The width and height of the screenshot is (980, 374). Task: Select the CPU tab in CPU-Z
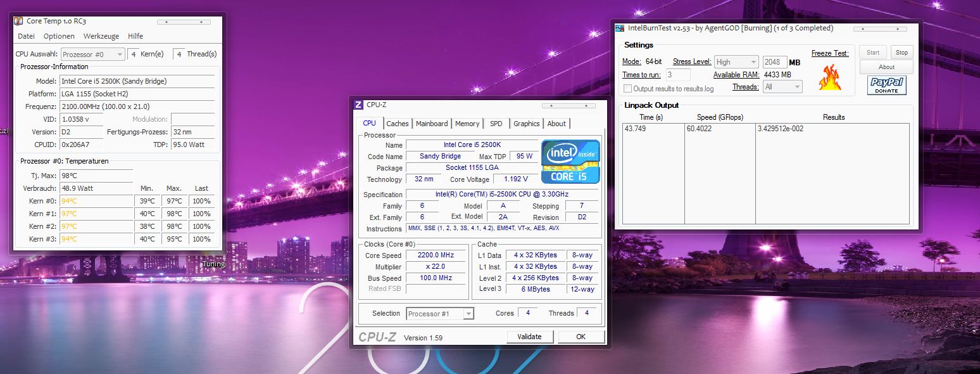click(370, 123)
